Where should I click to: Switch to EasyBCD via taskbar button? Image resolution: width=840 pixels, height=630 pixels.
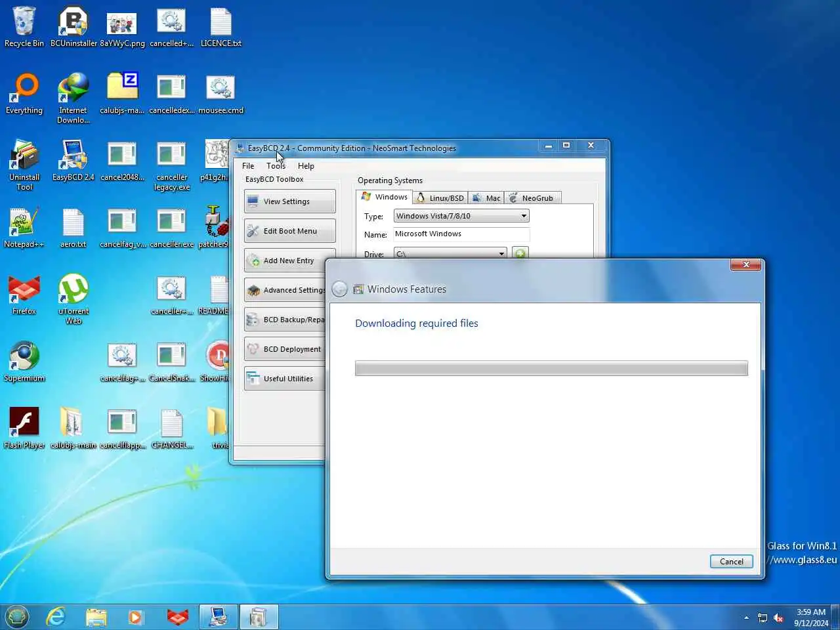tap(219, 617)
